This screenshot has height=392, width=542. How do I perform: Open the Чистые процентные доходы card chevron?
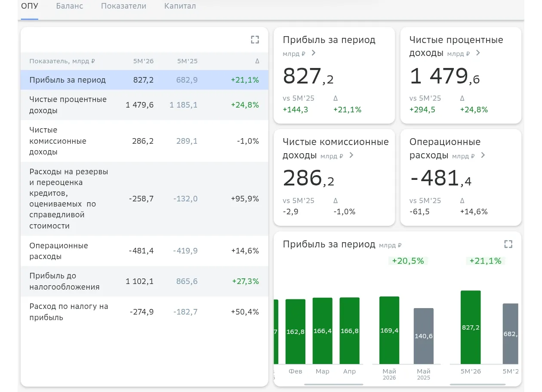(478, 53)
